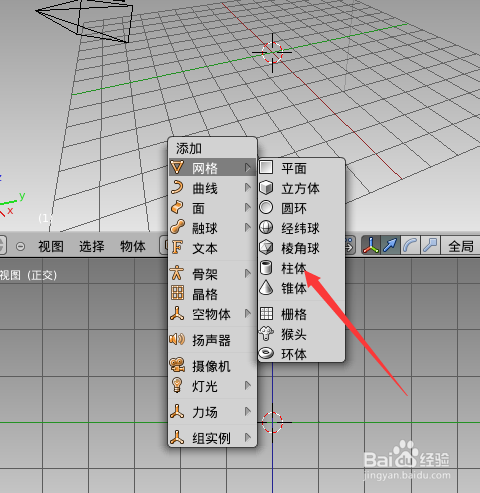Viewport: 480px width, 493px height.
Task: Open the 视图 menu in header
Action: (51, 247)
